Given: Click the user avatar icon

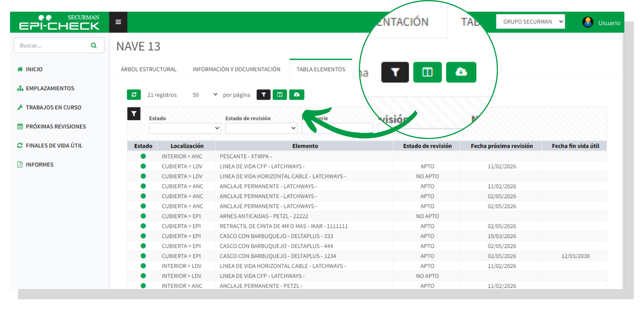Looking at the screenshot, I should point(588,22).
